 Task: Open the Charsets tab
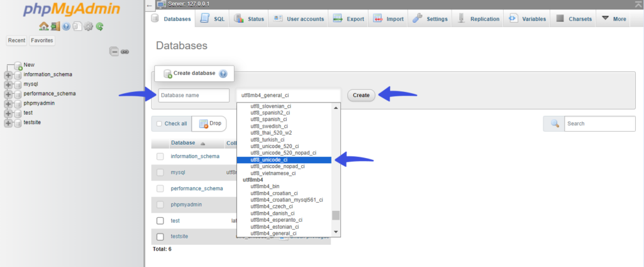574,19
